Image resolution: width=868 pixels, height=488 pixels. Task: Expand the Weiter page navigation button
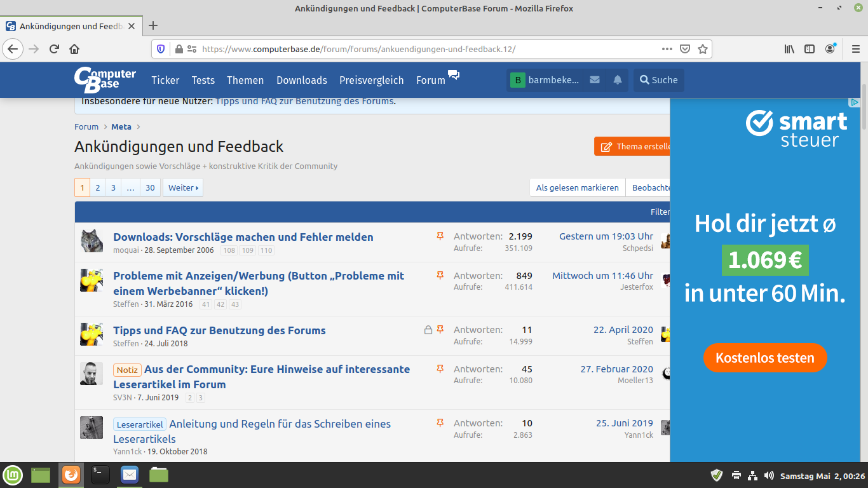click(x=183, y=187)
